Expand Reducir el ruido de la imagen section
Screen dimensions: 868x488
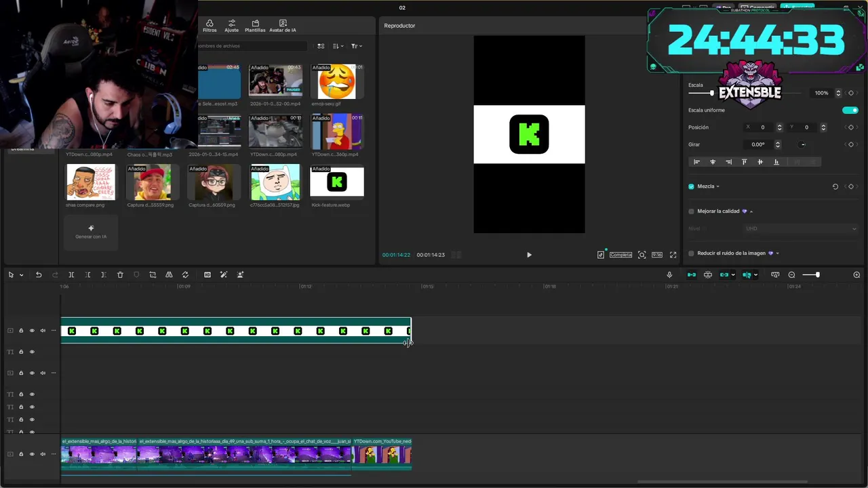coord(777,253)
